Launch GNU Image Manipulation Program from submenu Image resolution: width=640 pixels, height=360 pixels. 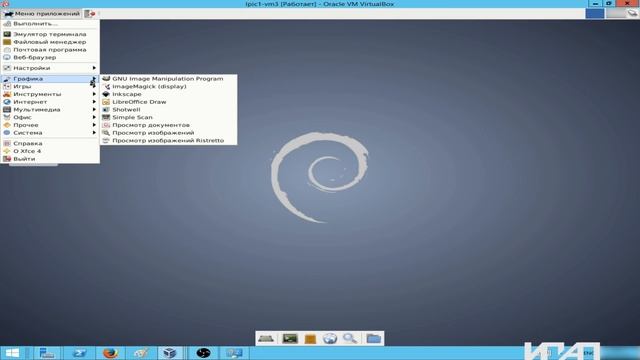pyautogui.click(x=168, y=79)
